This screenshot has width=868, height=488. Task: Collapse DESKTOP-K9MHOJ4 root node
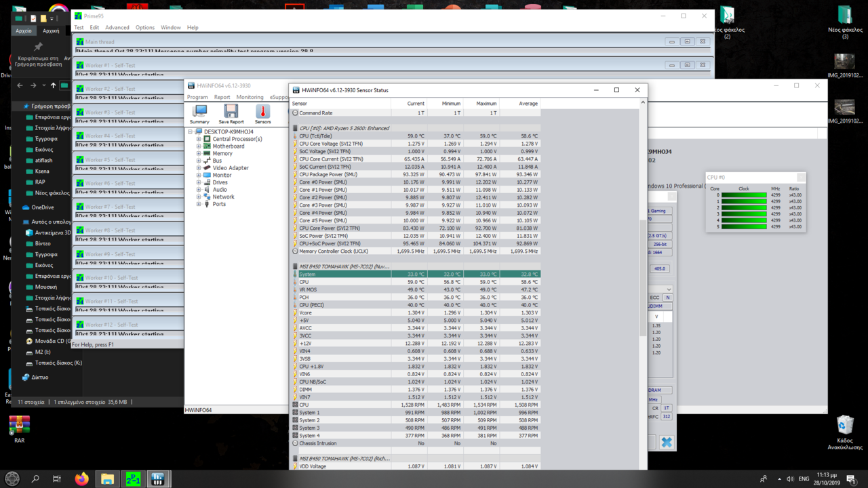point(191,131)
